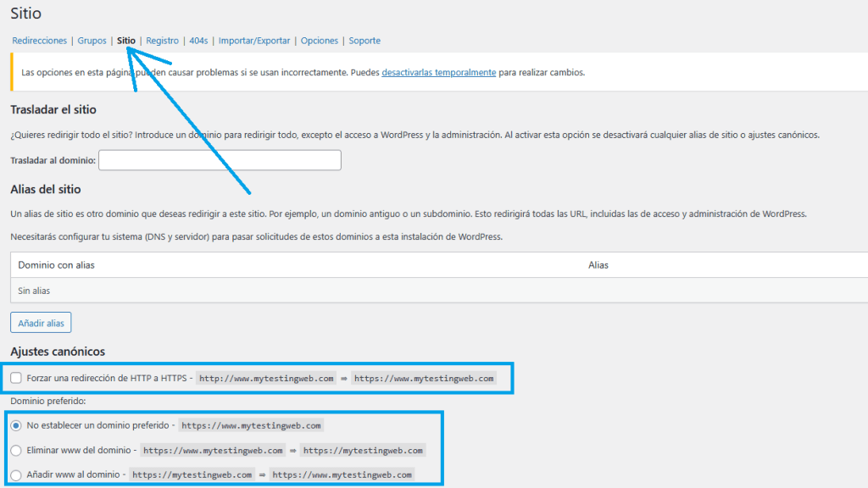Select 'Añadir www al dominio' radio button
Viewport: 868px width, 488px height.
[x=17, y=474]
